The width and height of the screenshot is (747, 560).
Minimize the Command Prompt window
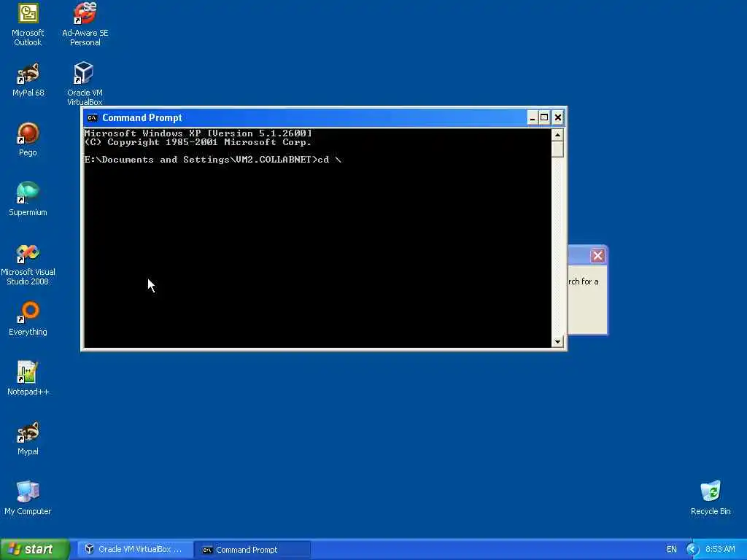(x=533, y=117)
